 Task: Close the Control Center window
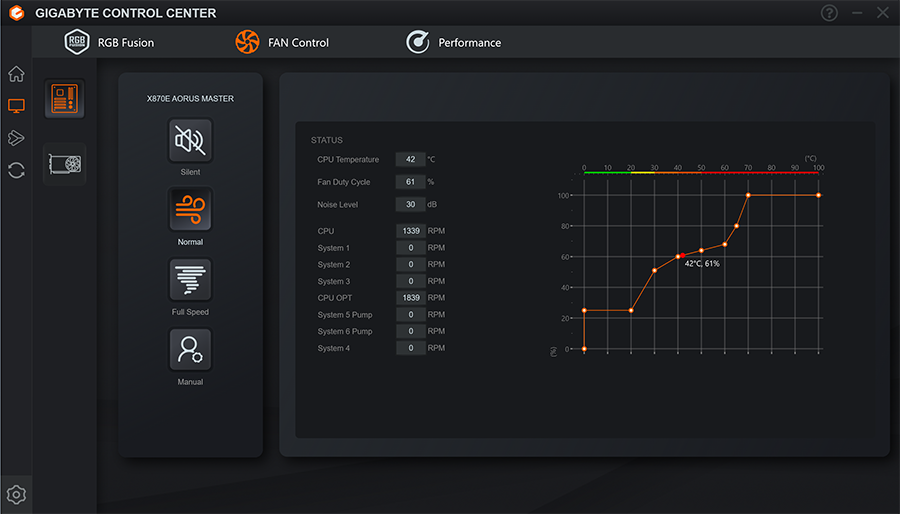click(883, 13)
